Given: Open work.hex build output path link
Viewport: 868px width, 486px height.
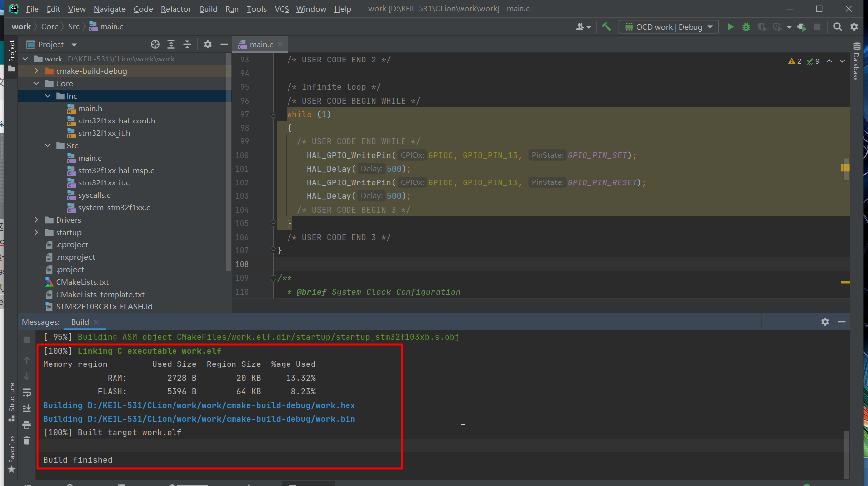Looking at the screenshot, I should pos(221,405).
